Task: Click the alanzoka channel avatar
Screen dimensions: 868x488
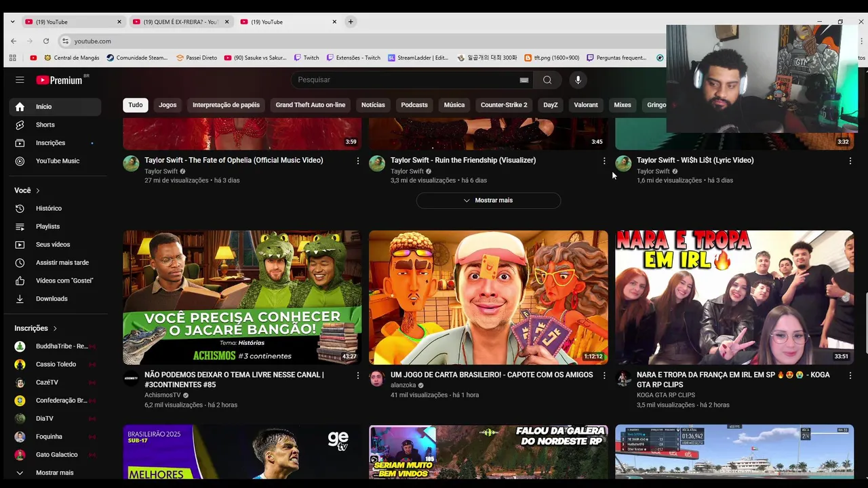Action: (377, 378)
